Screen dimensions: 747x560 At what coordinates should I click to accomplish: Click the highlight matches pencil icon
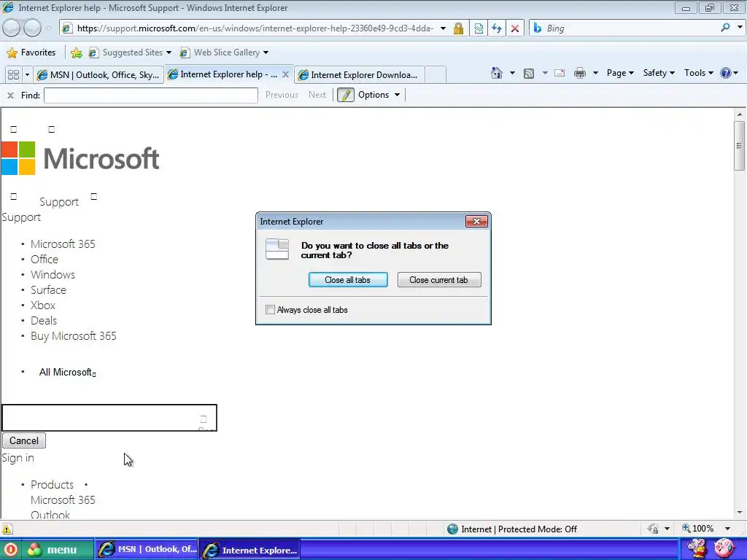coord(345,95)
